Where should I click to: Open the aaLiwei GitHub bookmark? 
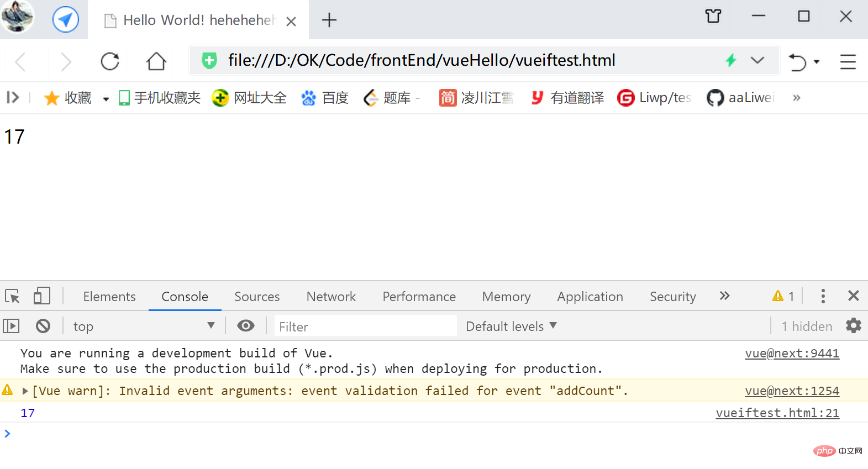click(x=741, y=98)
